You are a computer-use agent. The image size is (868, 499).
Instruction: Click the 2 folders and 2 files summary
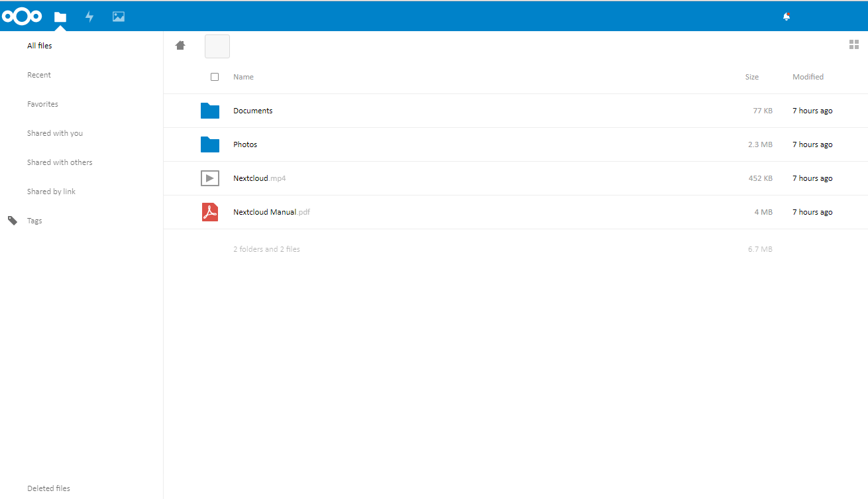[x=266, y=249]
